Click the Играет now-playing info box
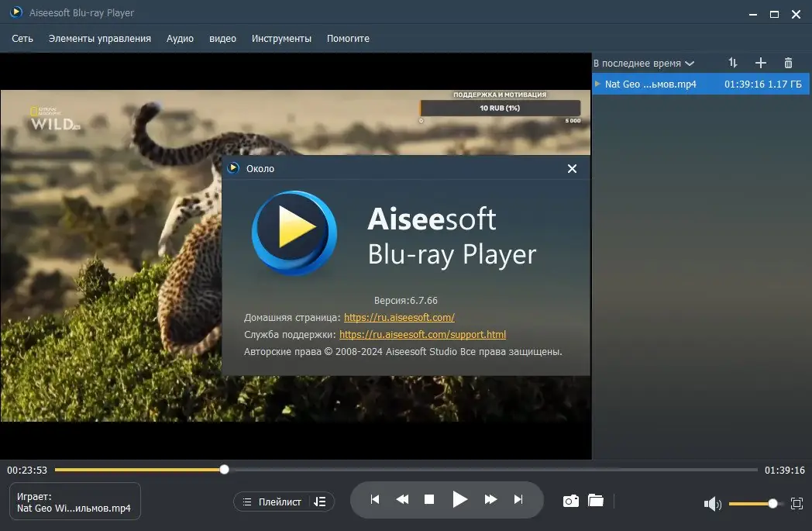Viewport: 812px width, 531px height. pyautogui.click(x=75, y=502)
